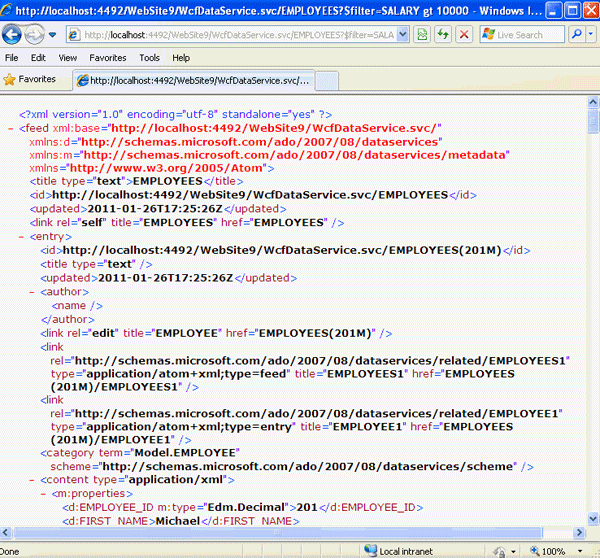600x558 pixels.
Task: Click the Search magnifier button
Action: 576,35
